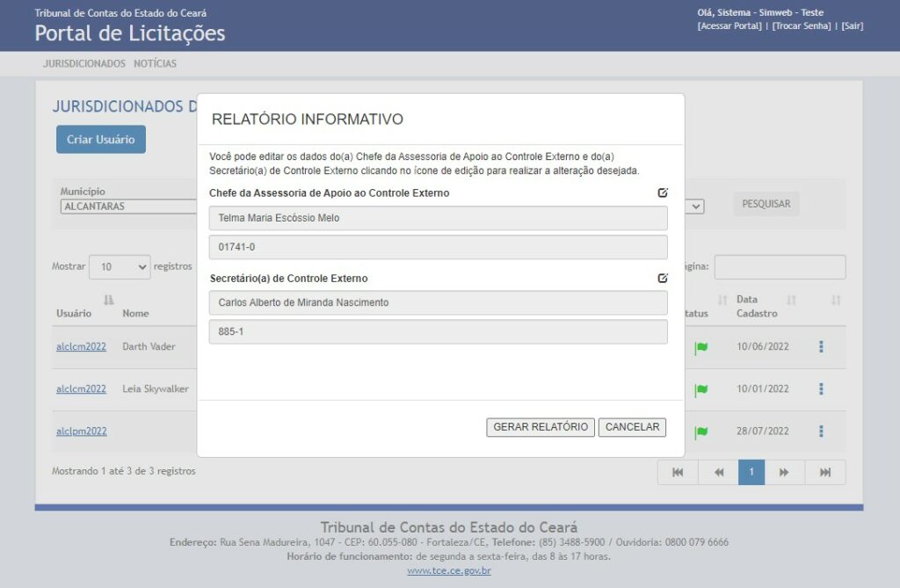Go to last page of results
The height and width of the screenshot is (588, 900).
825,473
